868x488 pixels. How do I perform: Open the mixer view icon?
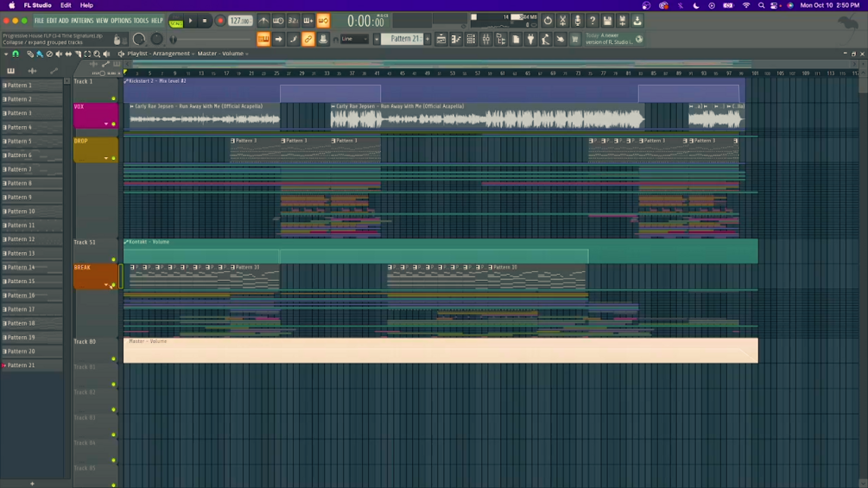(x=486, y=39)
